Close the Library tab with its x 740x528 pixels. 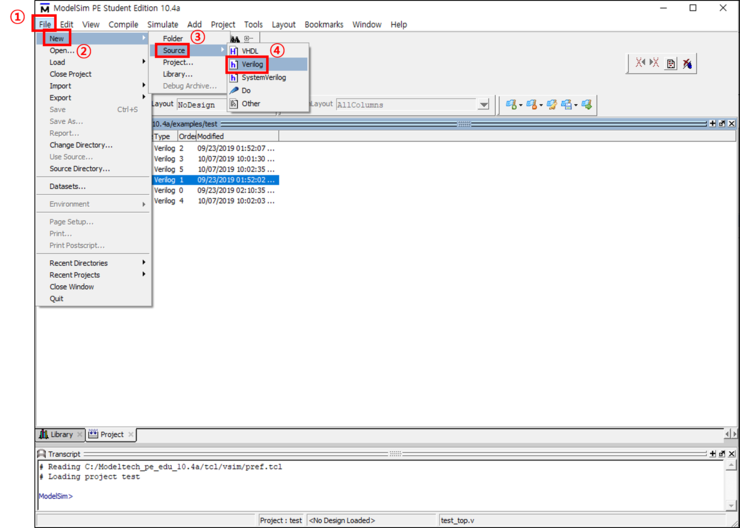point(79,434)
